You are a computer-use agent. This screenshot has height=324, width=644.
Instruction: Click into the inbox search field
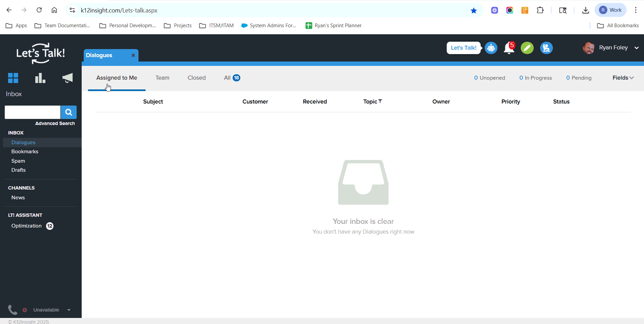tap(33, 112)
